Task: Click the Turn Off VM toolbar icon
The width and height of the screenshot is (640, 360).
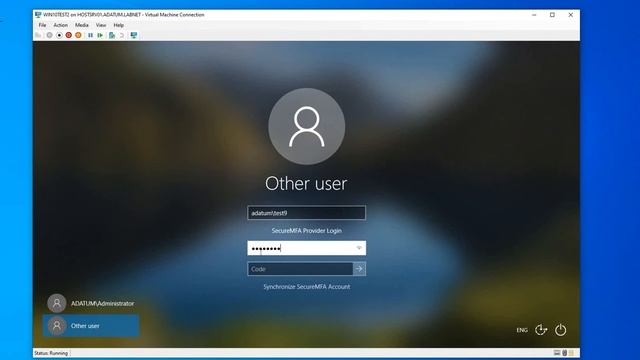Action: tap(59, 36)
